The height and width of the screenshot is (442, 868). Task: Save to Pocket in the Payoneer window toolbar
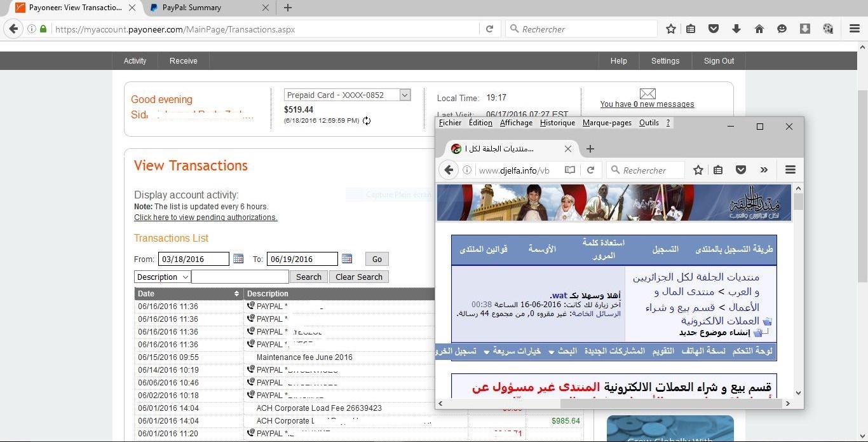(714, 29)
